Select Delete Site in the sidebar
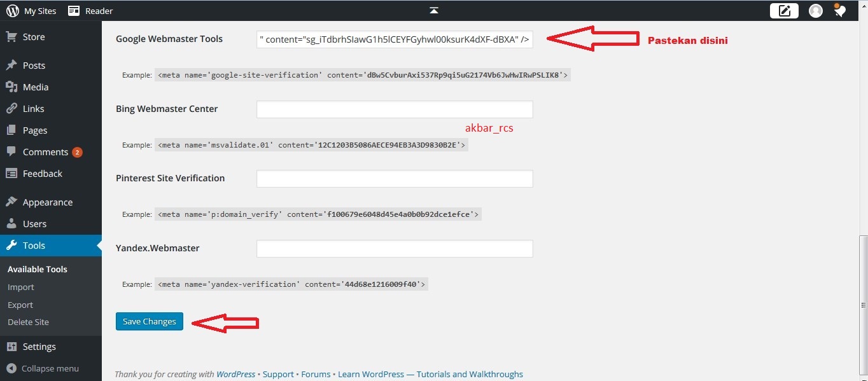This screenshot has width=868, height=381. [x=28, y=322]
